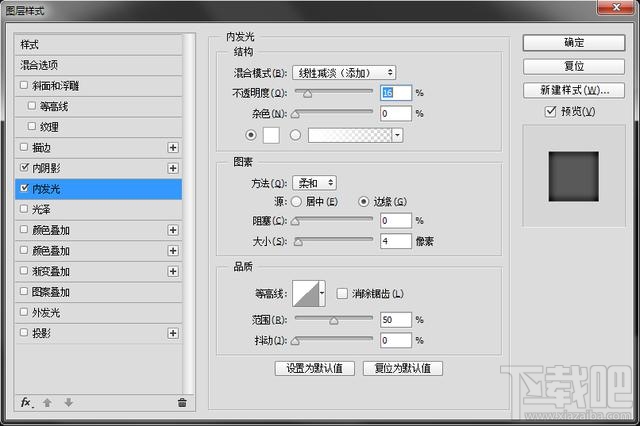Click the 阻塞 percentage input field
640x426 pixels.
tap(396, 221)
